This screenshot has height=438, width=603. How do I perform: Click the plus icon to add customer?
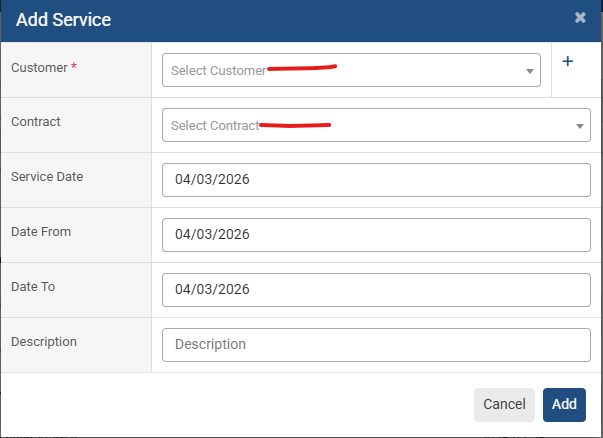coord(568,62)
